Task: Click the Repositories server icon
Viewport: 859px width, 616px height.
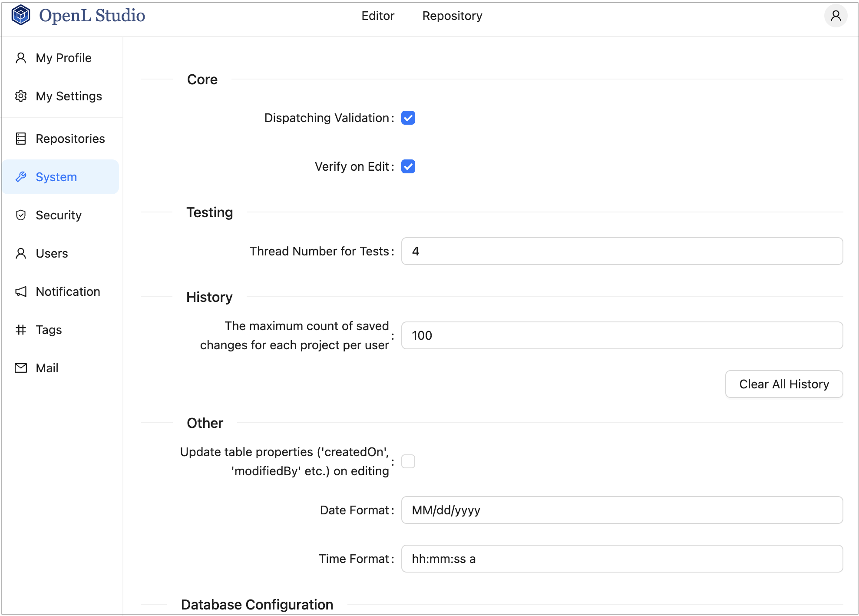Action: tap(21, 139)
